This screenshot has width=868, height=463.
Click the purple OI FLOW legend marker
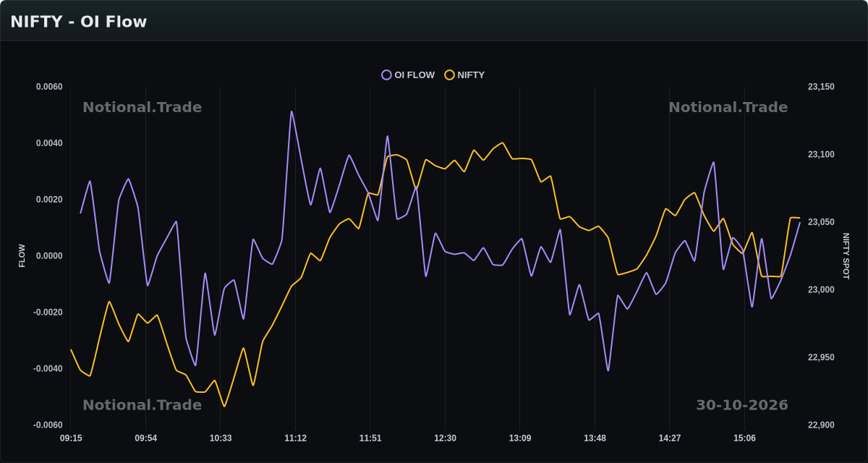[386, 75]
